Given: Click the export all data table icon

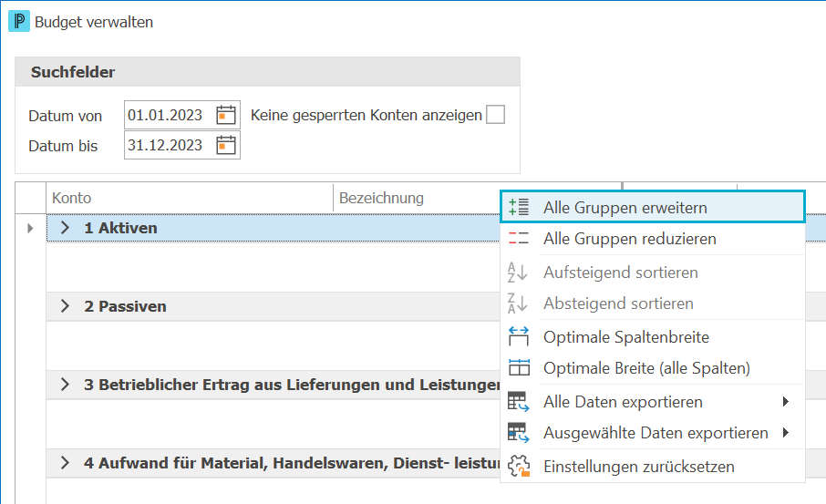Looking at the screenshot, I should (x=519, y=401).
